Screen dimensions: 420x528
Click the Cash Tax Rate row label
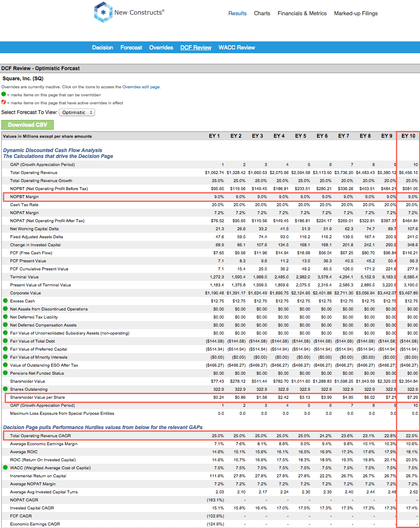(x=24, y=204)
